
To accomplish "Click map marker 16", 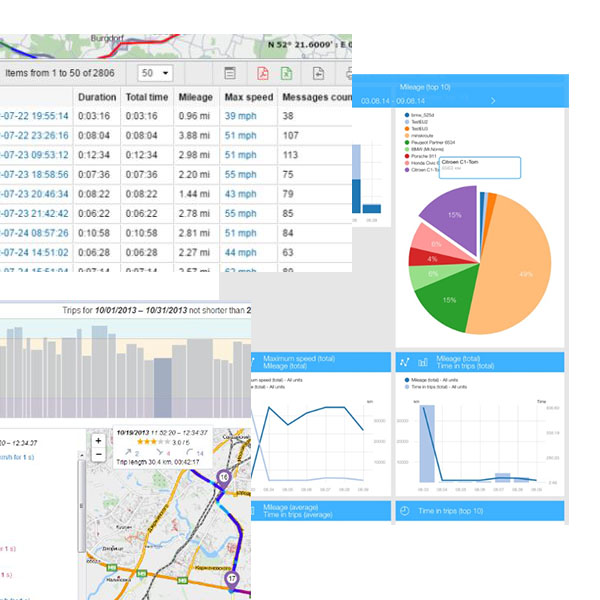I will (224, 478).
